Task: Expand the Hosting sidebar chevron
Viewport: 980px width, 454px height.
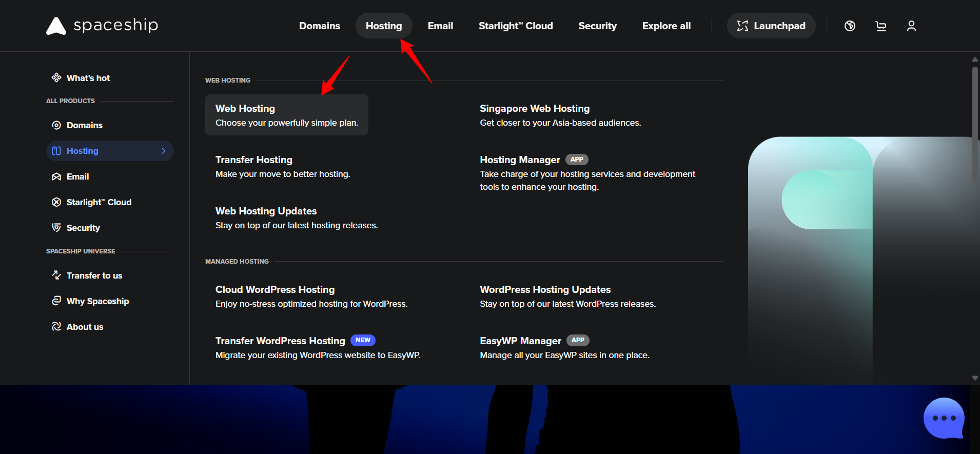Action: 164,151
